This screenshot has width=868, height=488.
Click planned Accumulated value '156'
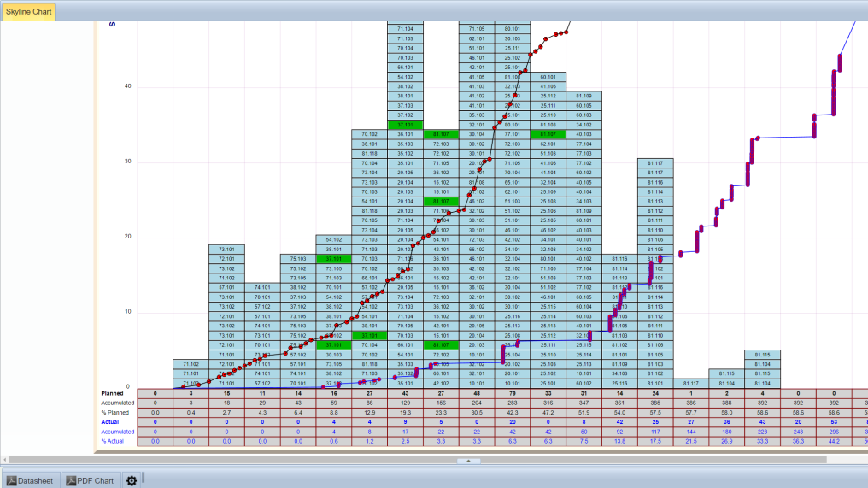point(441,403)
